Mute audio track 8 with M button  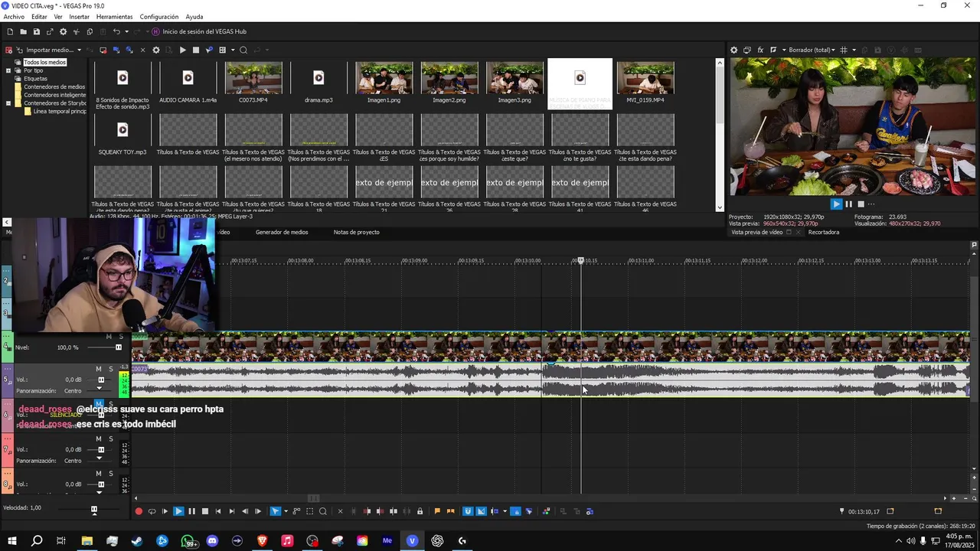point(99,474)
